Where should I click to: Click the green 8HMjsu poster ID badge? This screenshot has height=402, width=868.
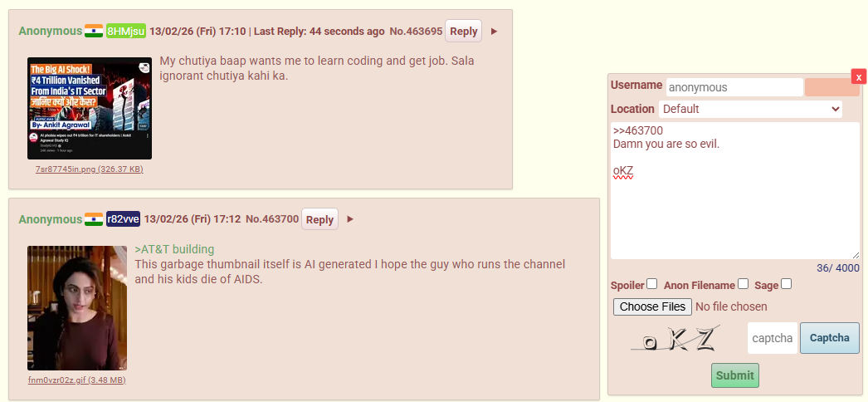126,31
